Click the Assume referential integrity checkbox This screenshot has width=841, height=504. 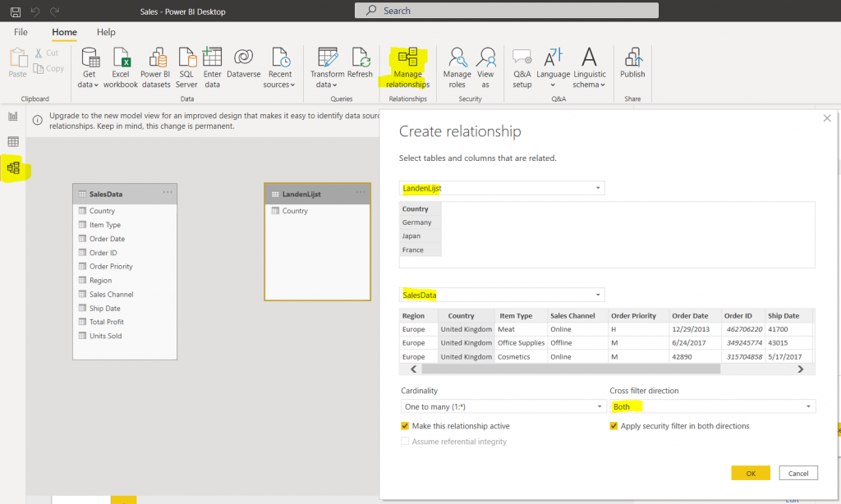click(x=405, y=442)
